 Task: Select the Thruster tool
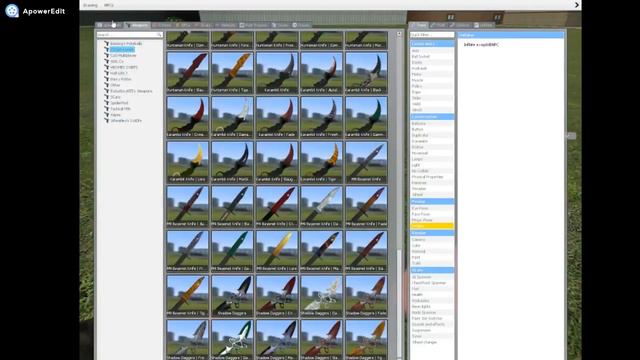[432, 189]
